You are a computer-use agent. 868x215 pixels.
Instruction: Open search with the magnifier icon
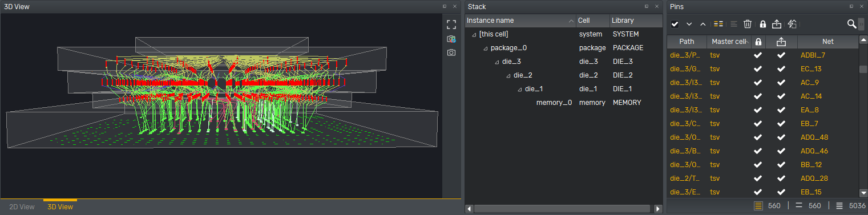point(851,24)
